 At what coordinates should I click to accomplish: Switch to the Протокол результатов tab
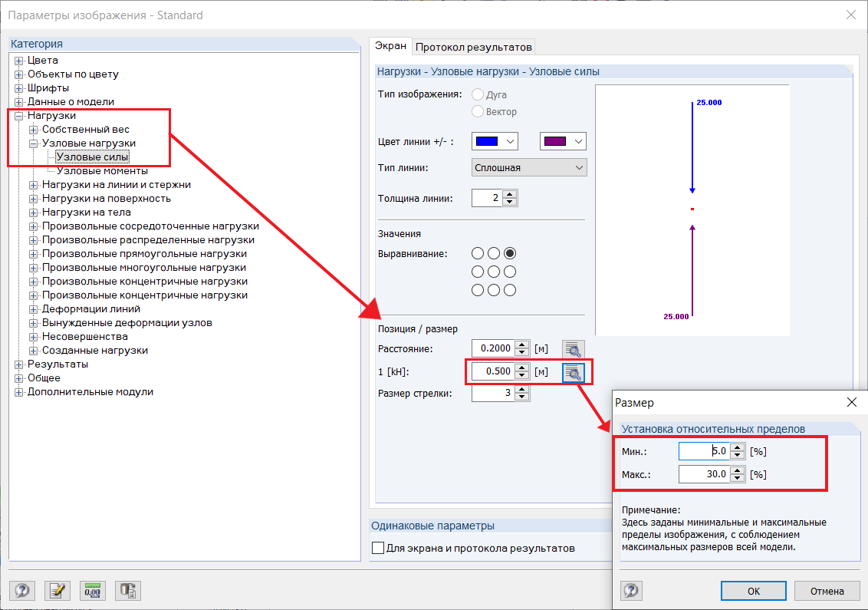473,47
